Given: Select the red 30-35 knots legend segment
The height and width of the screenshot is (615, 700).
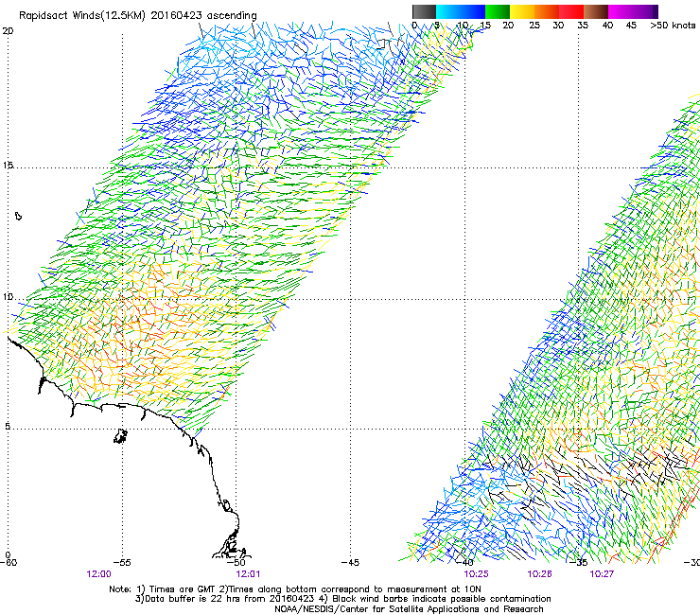Looking at the screenshot, I should 571,11.
